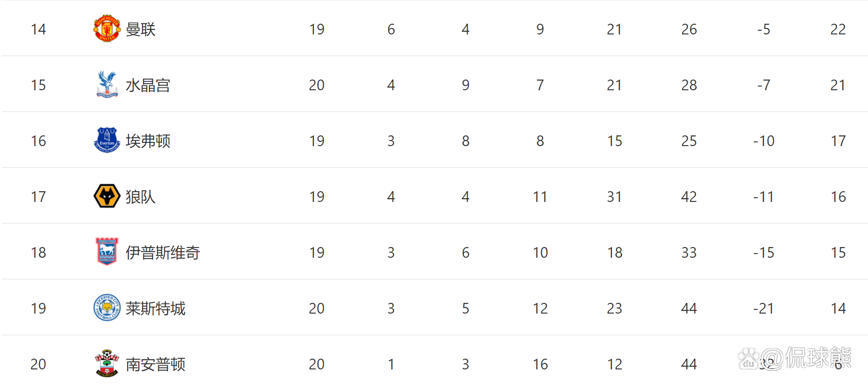Select the 狼队 team name
Viewport: 868px width, 388px height.
141,197
